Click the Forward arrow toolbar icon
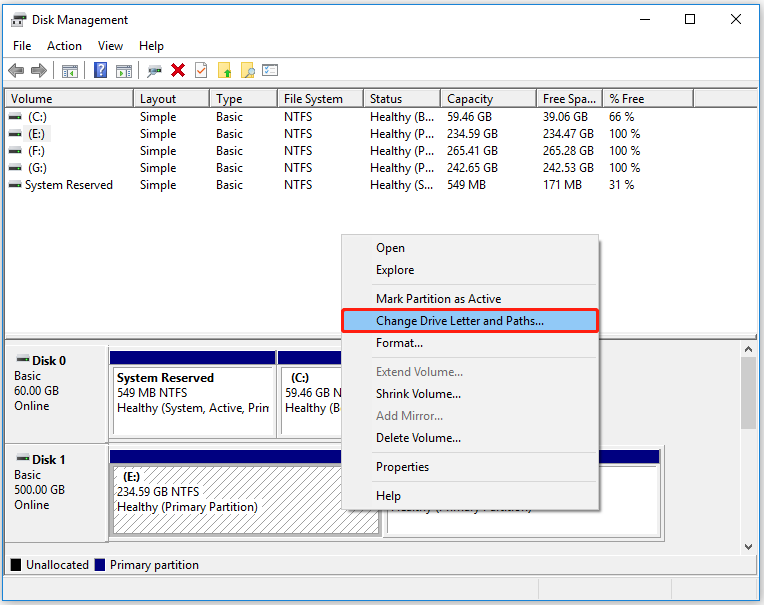Viewport: 764px width, 605px height. (x=38, y=71)
